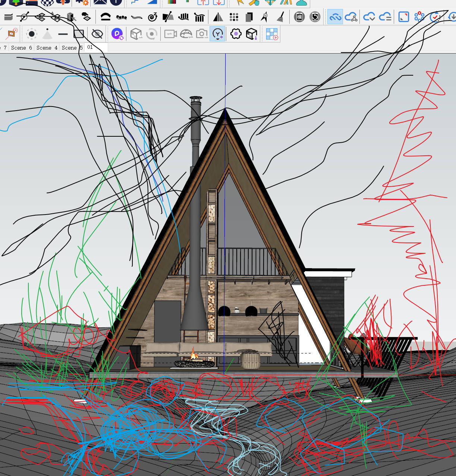Switch to the Scene 4 tab
The height and width of the screenshot is (476, 456).
pos(47,48)
